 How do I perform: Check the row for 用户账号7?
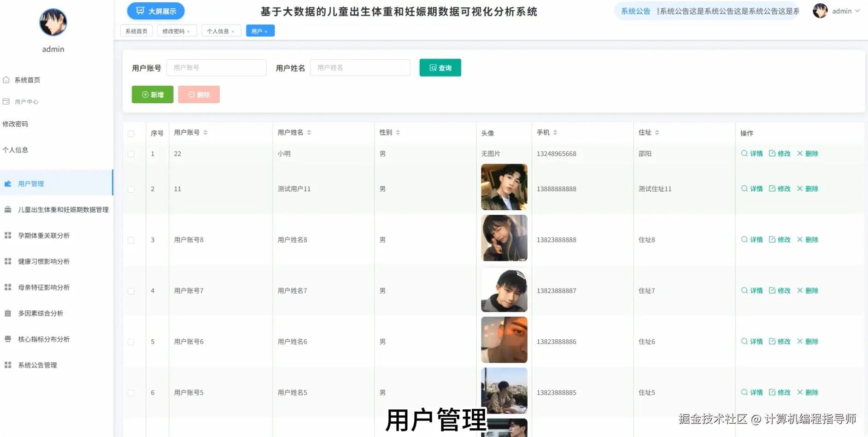point(131,291)
